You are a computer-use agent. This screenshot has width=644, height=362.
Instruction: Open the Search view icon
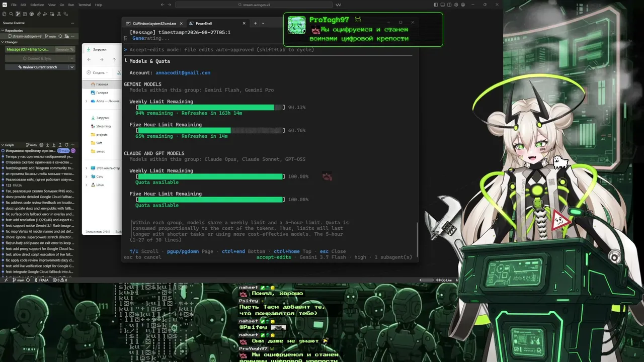click(12, 14)
